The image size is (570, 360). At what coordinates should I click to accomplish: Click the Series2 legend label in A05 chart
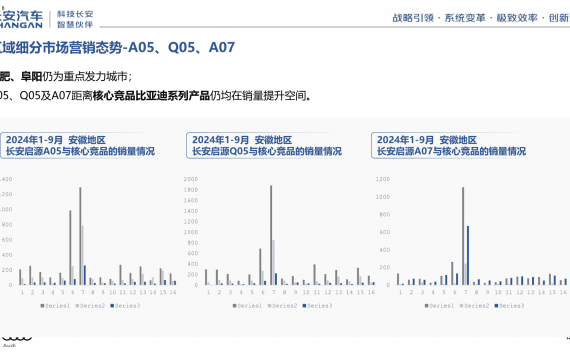[92, 306]
